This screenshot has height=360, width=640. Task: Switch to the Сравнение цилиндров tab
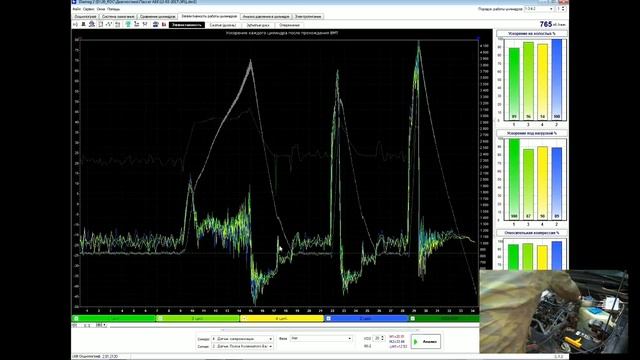point(158,17)
